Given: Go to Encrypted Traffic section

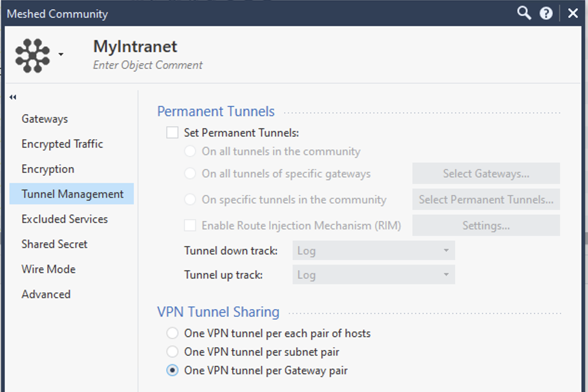Looking at the screenshot, I should click(x=62, y=144).
